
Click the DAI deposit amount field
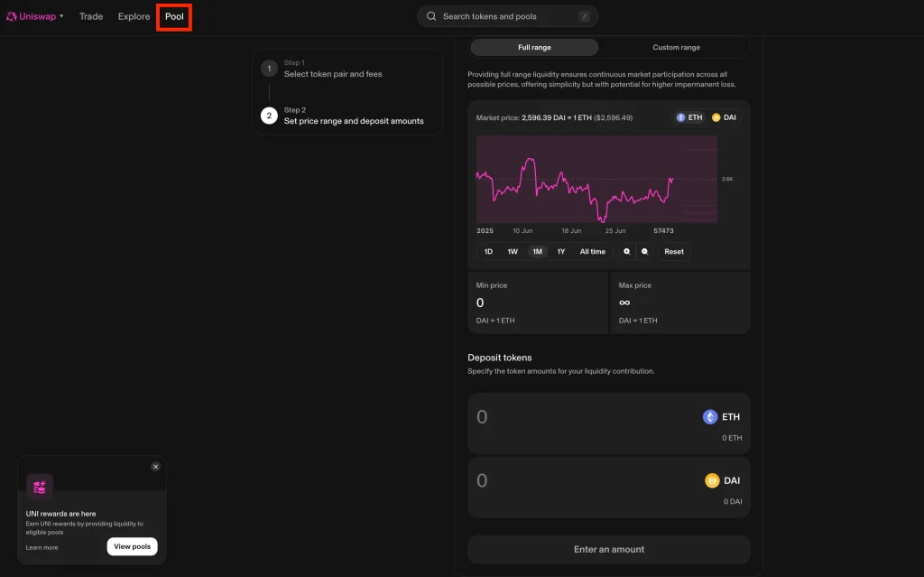(x=609, y=488)
